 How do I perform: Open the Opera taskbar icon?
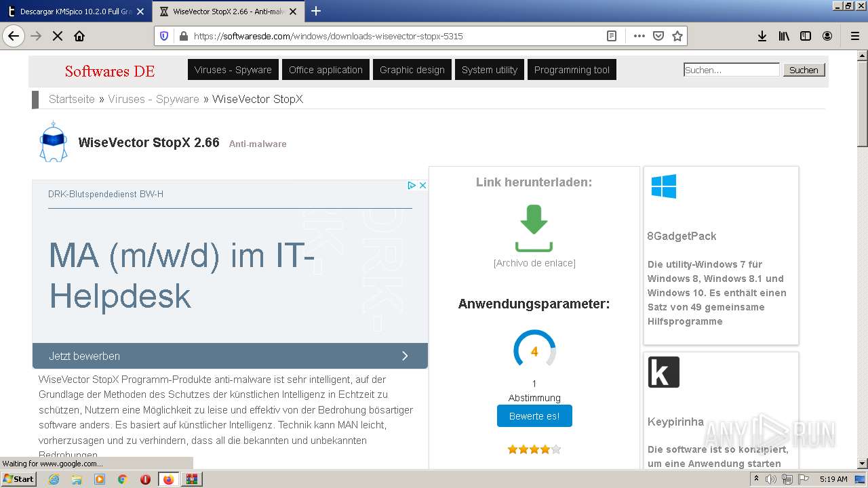tap(145, 479)
